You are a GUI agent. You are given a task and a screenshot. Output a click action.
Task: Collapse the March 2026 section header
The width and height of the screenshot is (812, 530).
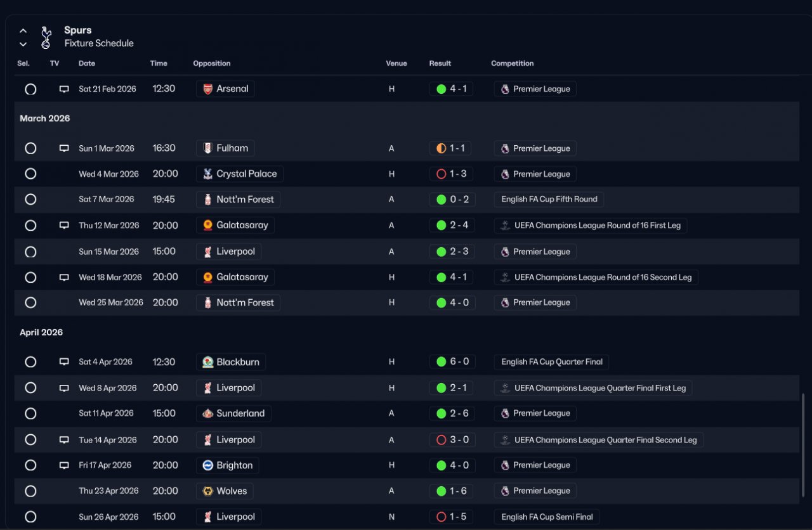click(45, 119)
